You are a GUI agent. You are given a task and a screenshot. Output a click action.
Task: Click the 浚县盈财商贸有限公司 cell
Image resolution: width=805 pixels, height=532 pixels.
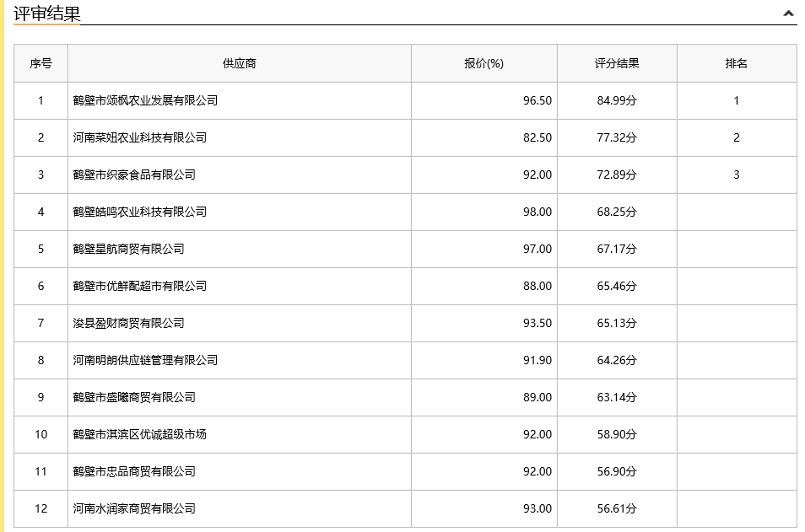128,323
